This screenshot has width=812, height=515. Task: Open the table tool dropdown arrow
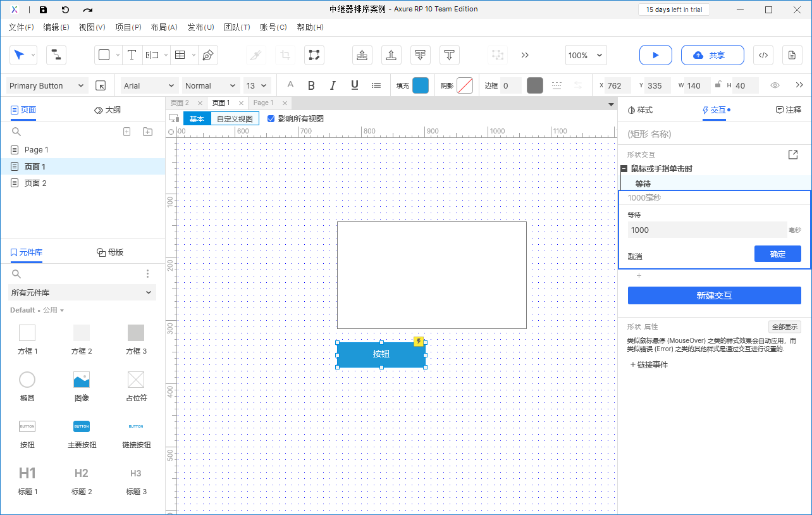(x=194, y=55)
